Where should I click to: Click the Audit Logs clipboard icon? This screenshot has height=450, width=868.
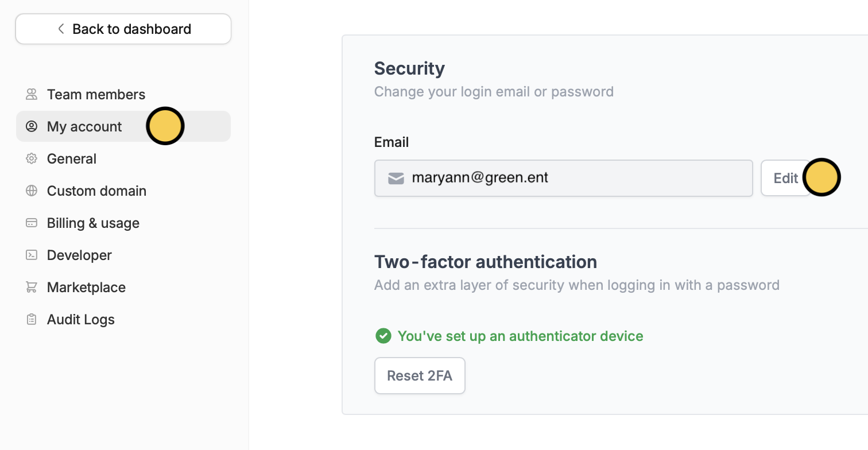[32, 319]
